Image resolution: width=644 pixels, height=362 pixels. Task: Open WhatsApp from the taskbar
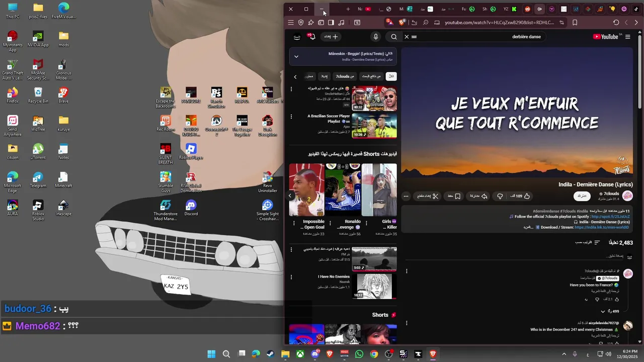tap(359, 354)
